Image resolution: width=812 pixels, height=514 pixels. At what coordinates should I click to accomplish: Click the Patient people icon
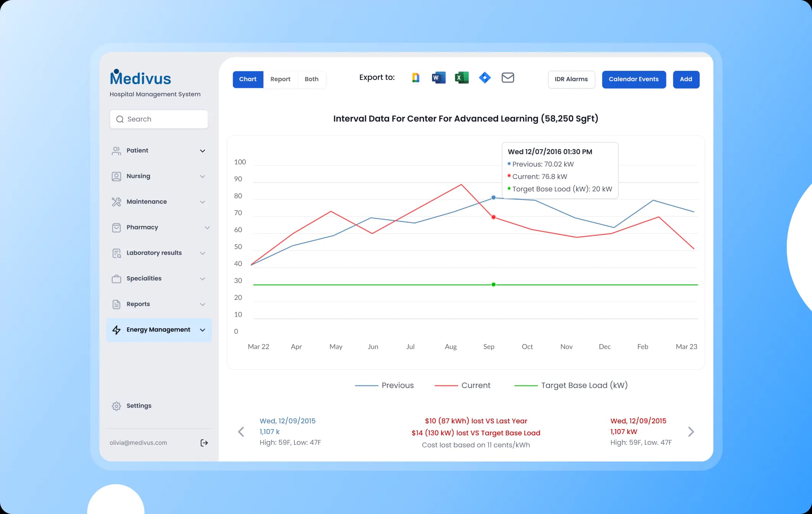(x=116, y=151)
